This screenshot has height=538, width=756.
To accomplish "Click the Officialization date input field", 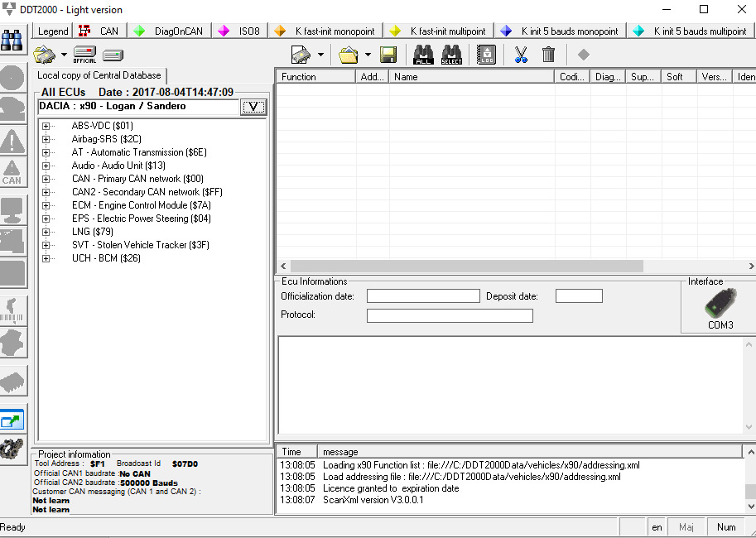I will click(423, 296).
